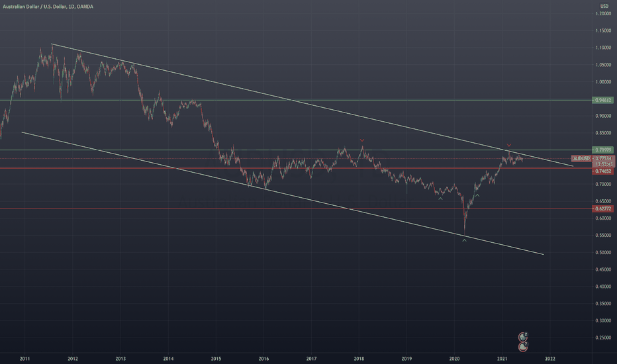The height and width of the screenshot is (364, 617).
Task: Click the 2016 label on the time axis
Action: click(263, 359)
